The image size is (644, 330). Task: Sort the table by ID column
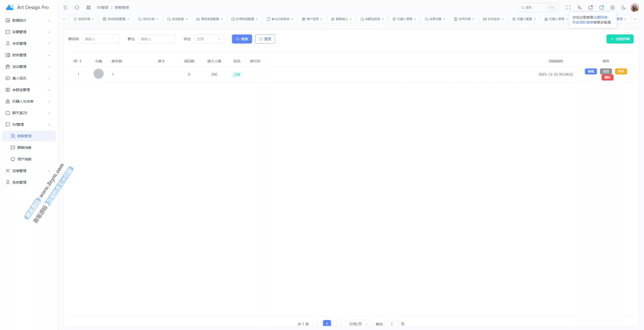(x=80, y=61)
